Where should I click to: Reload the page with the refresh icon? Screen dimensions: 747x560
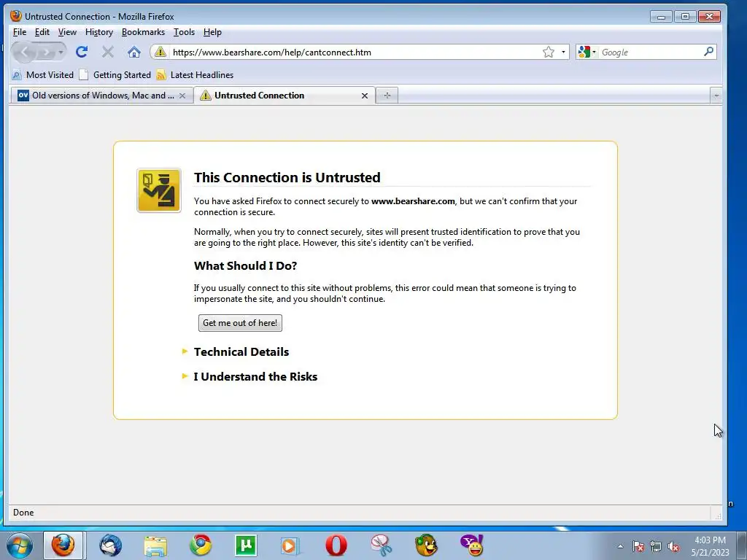coord(82,52)
